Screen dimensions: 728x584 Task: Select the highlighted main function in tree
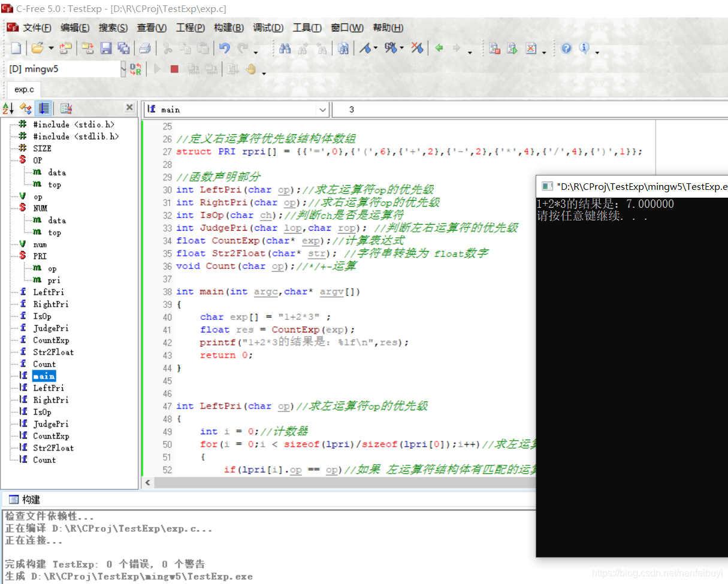(44, 376)
